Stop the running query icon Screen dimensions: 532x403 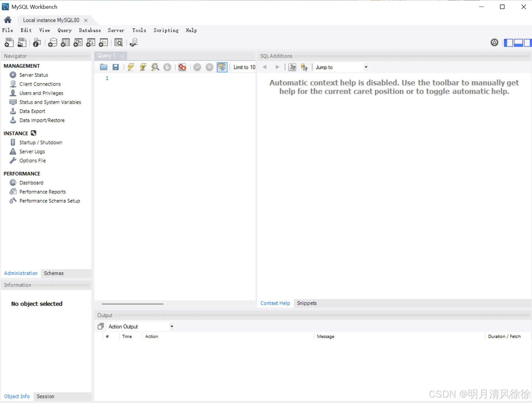pyautogui.click(x=167, y=67)
